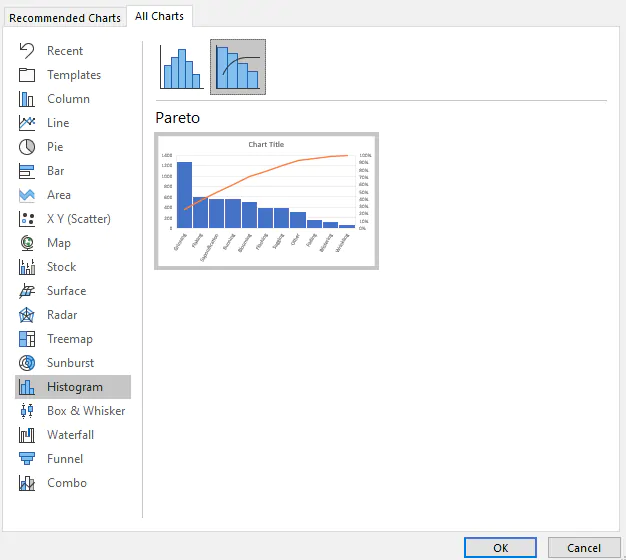Viewport: 626px width, 560px height.
Task: Open the Recent charts list
Action: pyautogui.click(x=65, y=51)
